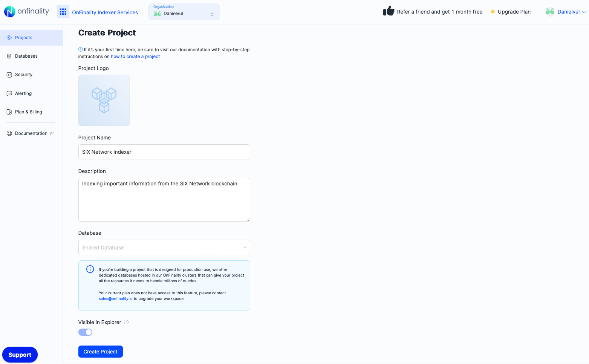
Task: Open the Danielvul account dropdown
Action: (x=565, y=12)
